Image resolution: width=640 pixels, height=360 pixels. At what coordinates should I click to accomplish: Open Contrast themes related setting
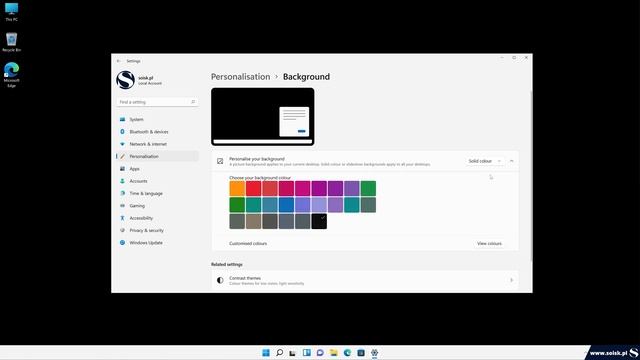(365, 280)
